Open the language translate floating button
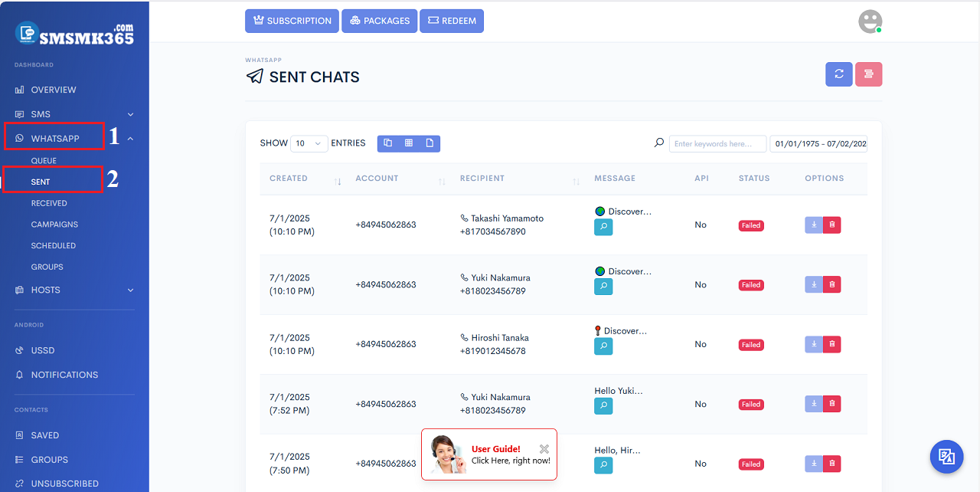Image resolution: width=980 pixels, height=492 pixels. tap(946, 457)
